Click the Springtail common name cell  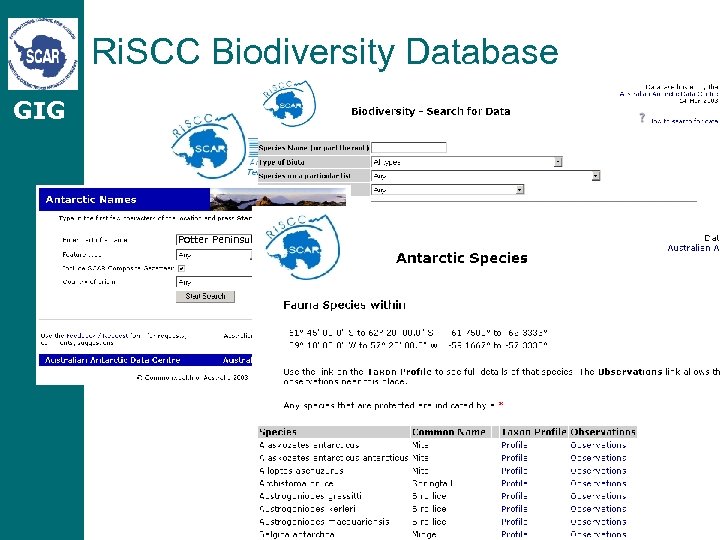[x=432, y=484]
